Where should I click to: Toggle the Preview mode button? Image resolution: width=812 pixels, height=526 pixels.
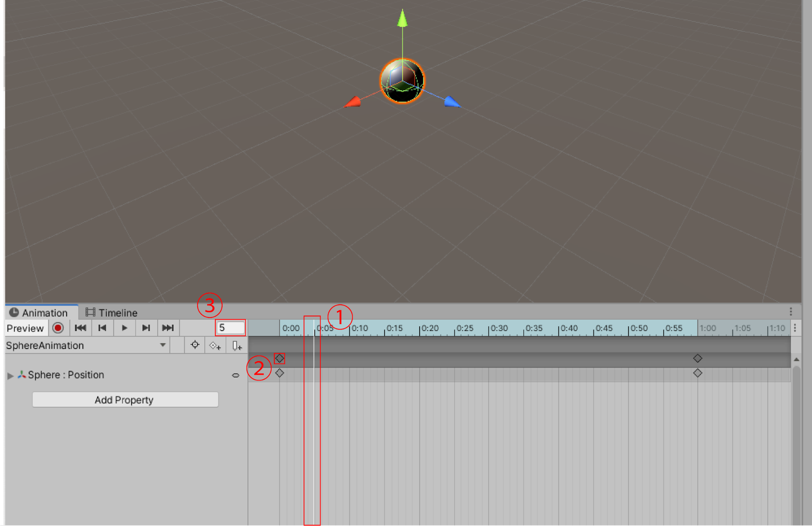point(25,328)
